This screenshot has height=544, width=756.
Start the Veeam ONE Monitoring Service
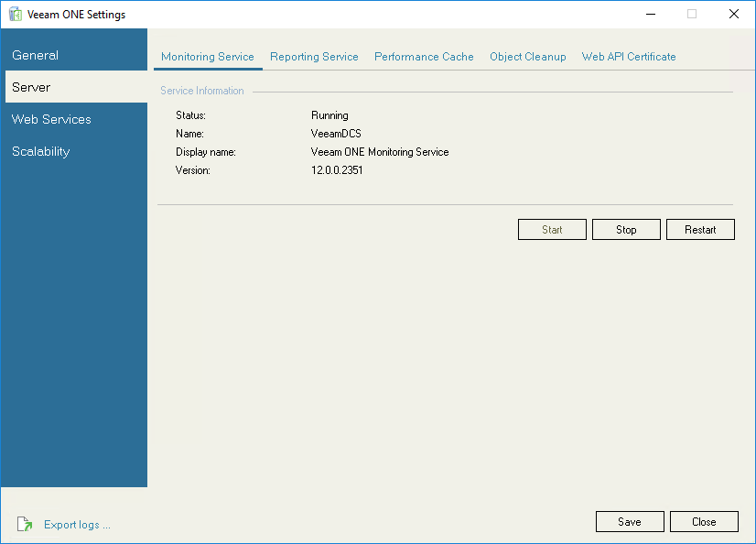tap(552, 229)
